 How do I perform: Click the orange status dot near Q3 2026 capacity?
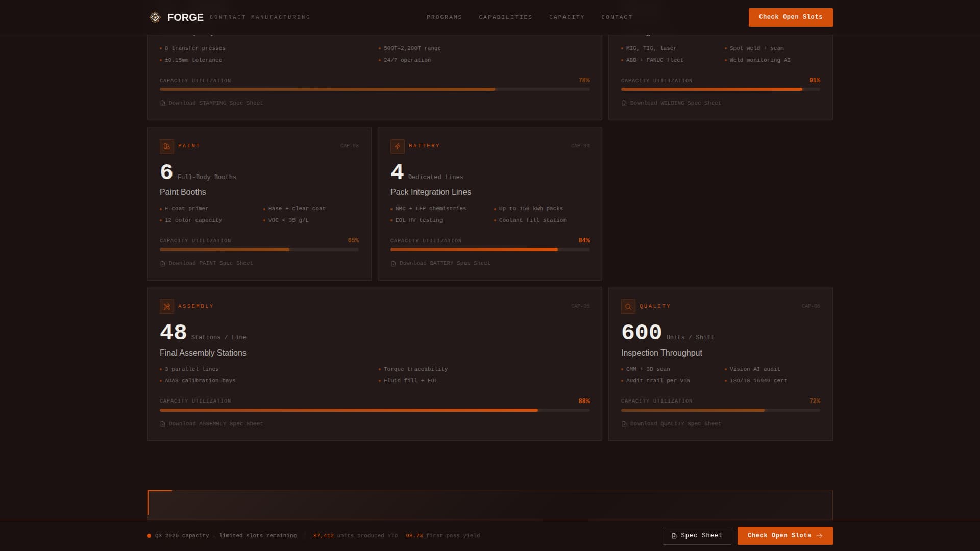tap(149, 536)
